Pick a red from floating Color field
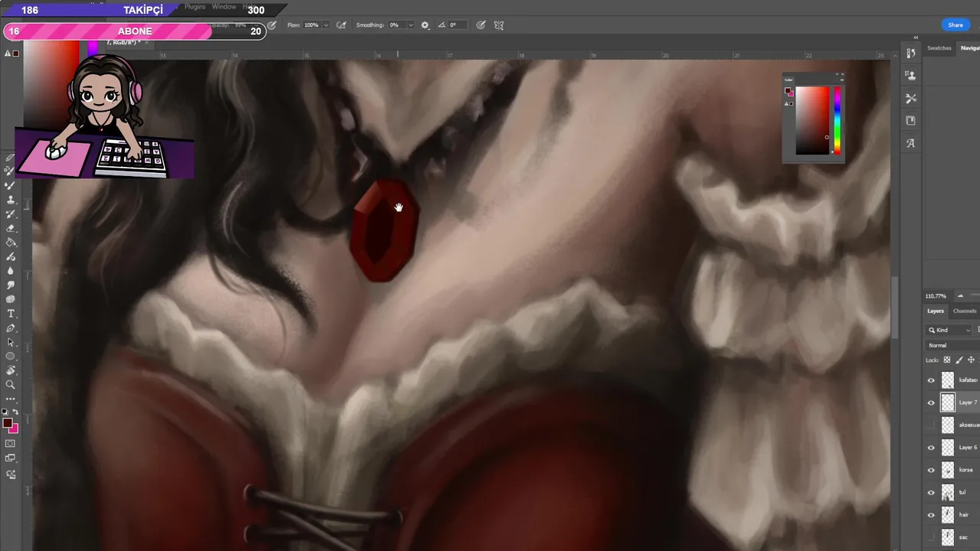The image size is (980, 551). (x=812, y=120)
